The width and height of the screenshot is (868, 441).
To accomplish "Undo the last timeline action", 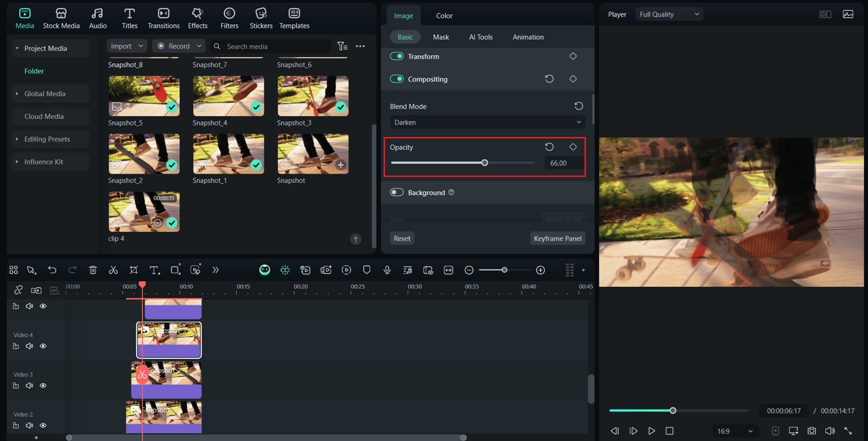I will [52, 270].
